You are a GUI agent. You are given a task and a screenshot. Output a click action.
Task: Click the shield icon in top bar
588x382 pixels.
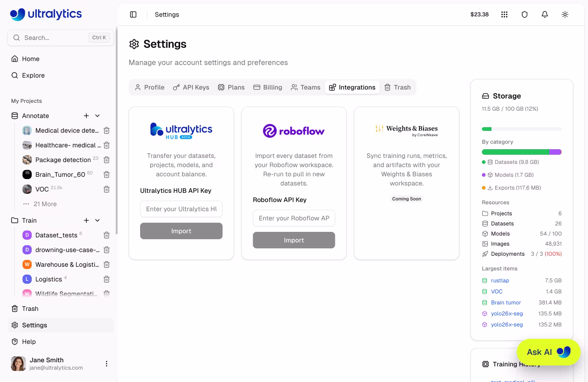tap(525, 15)
